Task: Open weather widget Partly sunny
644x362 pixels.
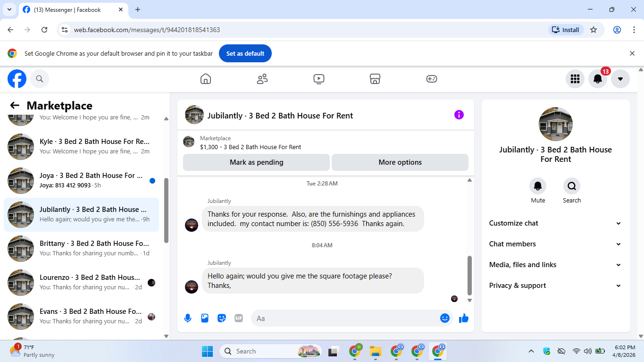Action: pyautogui.click(x=32, y=351)
